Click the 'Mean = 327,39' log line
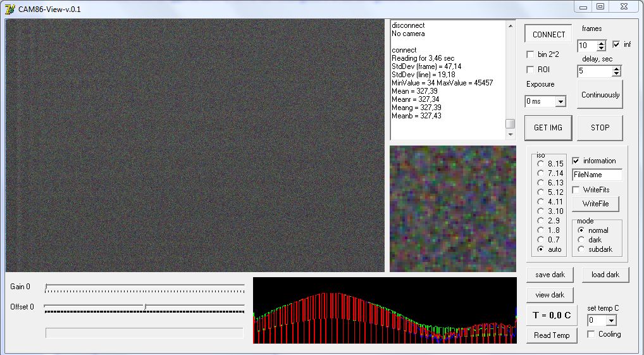 click(414, 91)
